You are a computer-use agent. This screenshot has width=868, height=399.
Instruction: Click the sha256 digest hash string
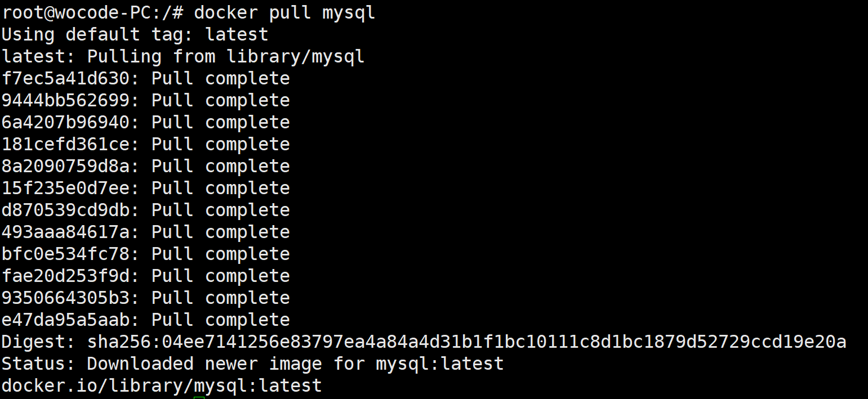pos(466,342)
